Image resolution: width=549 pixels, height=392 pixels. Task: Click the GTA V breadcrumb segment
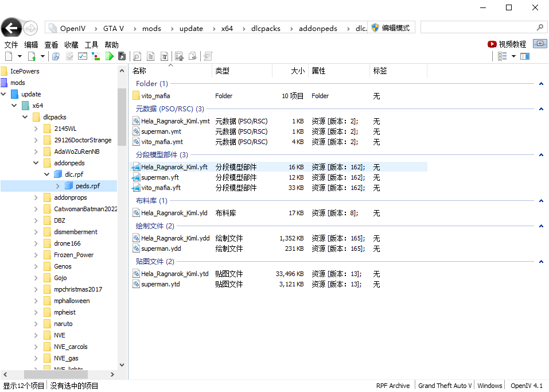point(114,28)
